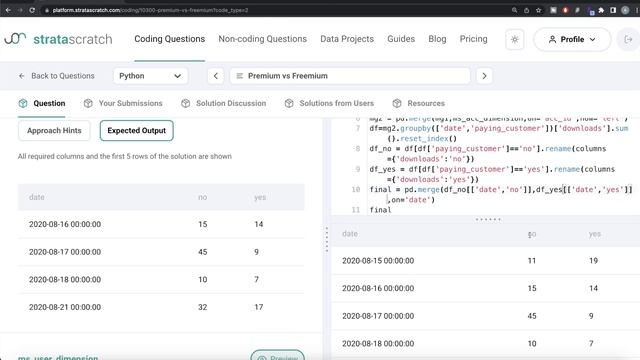
Task: Open browser side panel icon
Action: [613, 10]
